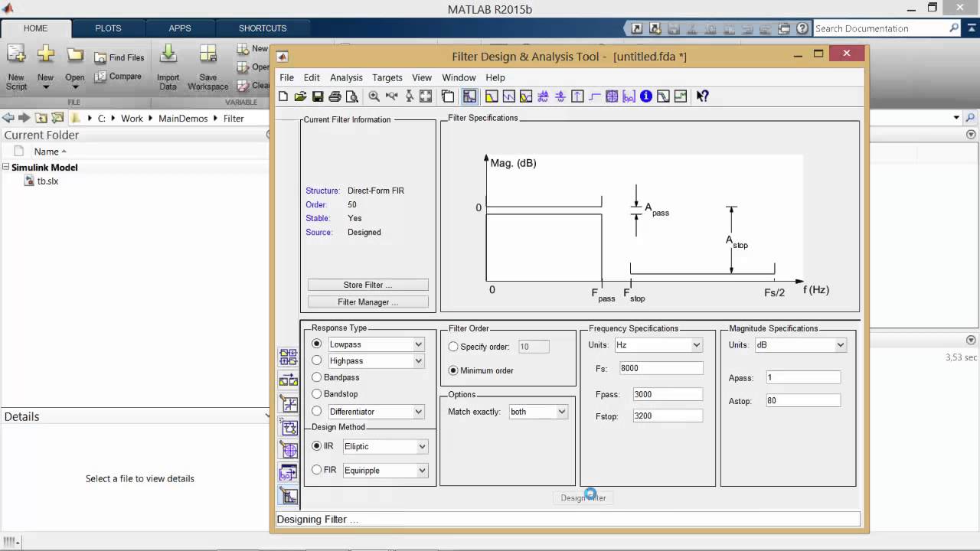Click the Save session floppy icon

317,96
